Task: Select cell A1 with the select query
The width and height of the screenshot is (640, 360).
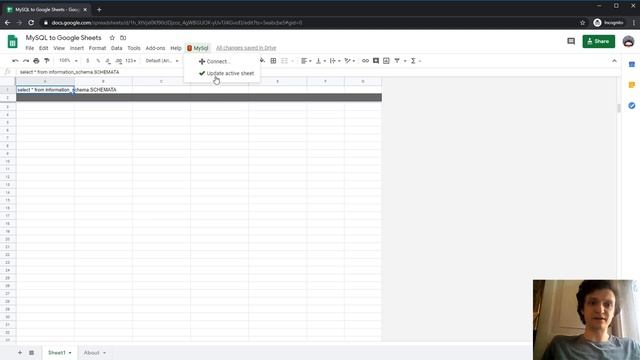Action: pos(45,89)
